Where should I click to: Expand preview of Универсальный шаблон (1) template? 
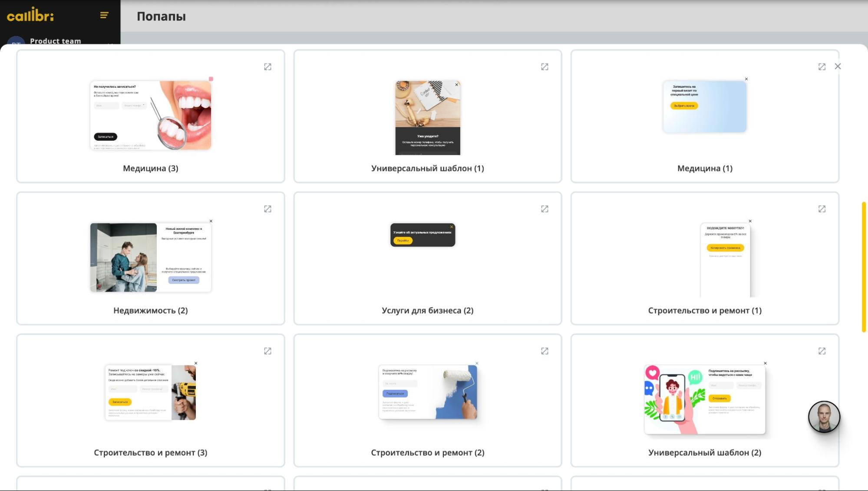tap(545, 67)
